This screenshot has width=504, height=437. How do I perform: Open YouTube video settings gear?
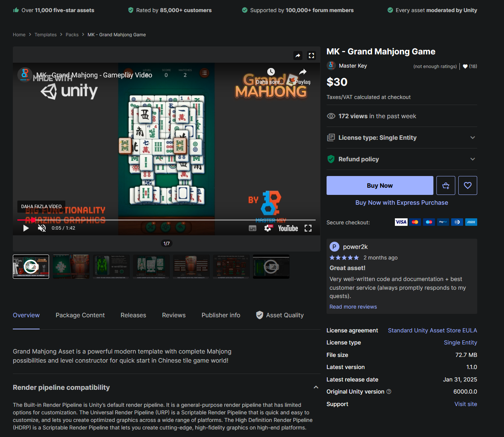[268, 228]
